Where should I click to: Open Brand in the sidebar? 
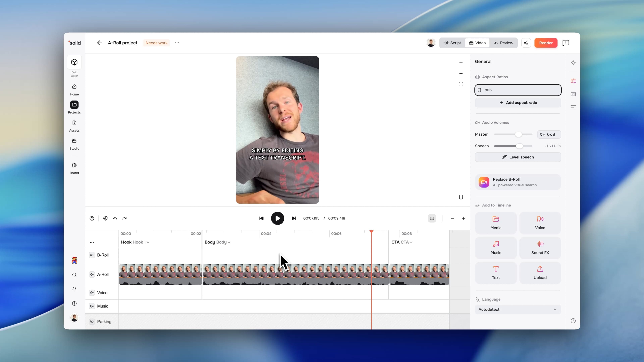click(x=74, y=169)
